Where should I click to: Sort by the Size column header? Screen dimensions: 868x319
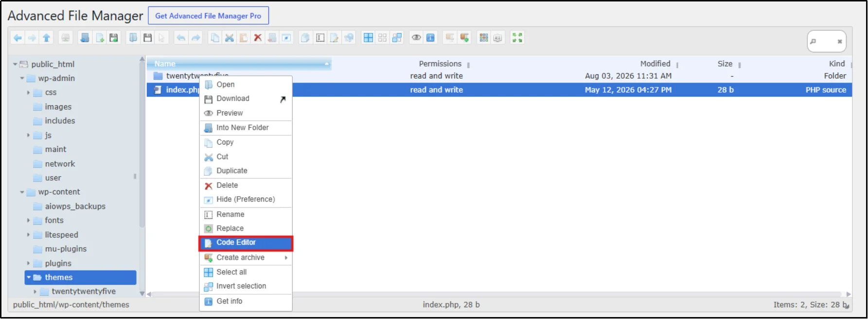tap(725, 64)
